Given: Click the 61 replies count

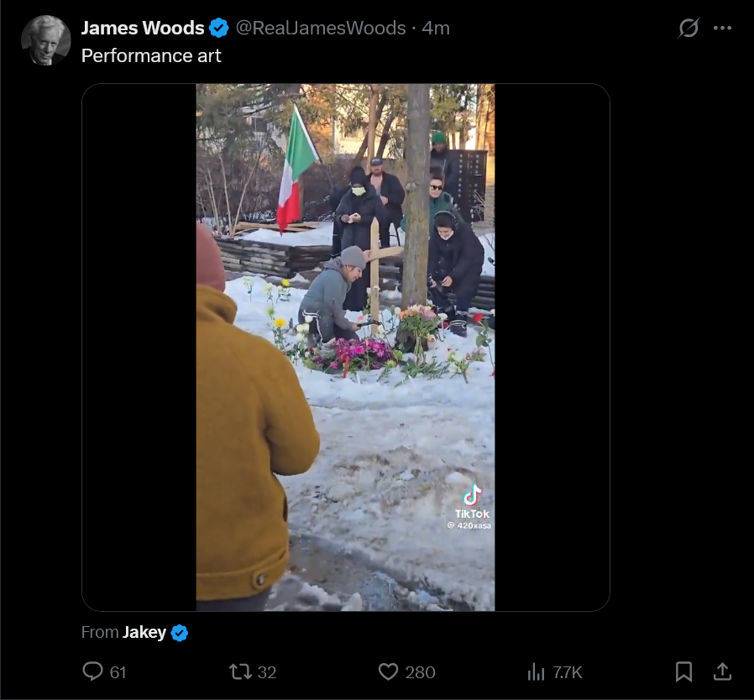Looking at the screenshot, I should click(x=118, y=672).
